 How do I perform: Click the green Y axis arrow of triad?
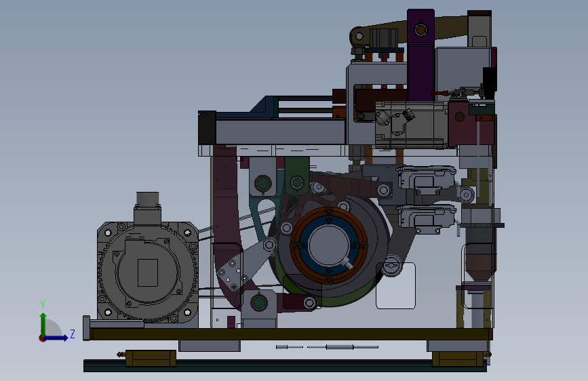click(x=43, y=323)
